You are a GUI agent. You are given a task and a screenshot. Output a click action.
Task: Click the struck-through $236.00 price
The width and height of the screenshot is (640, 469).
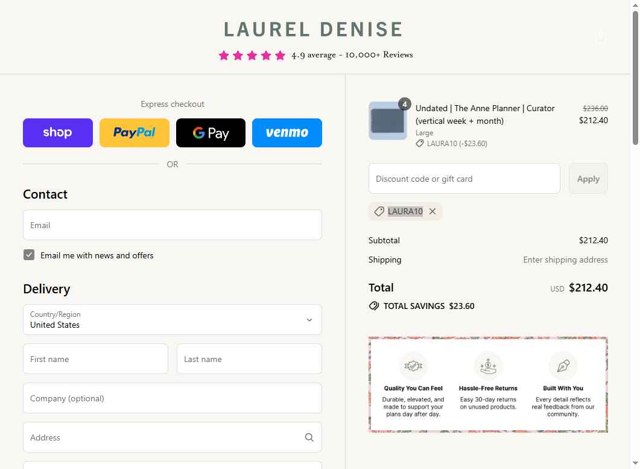click(595, 108)
